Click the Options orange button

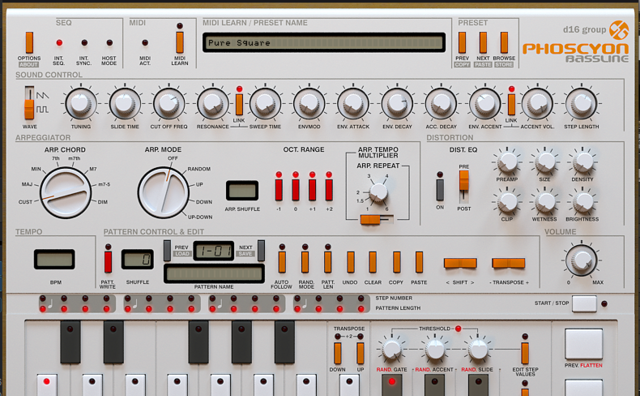point(29,42)
